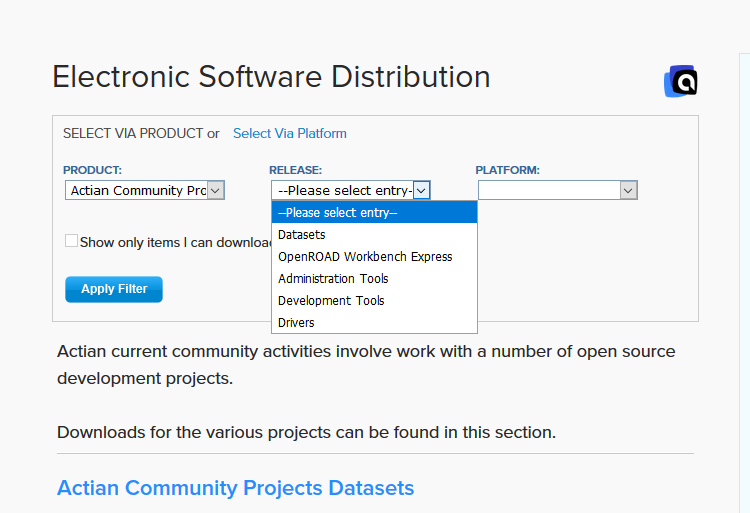Click the 'SELECT VIA PRODUCT or' text
750x513 pixels.
[141, 133]
